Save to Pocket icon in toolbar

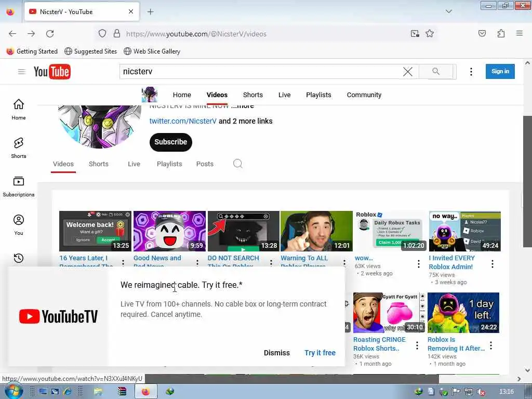coord(482,33)
